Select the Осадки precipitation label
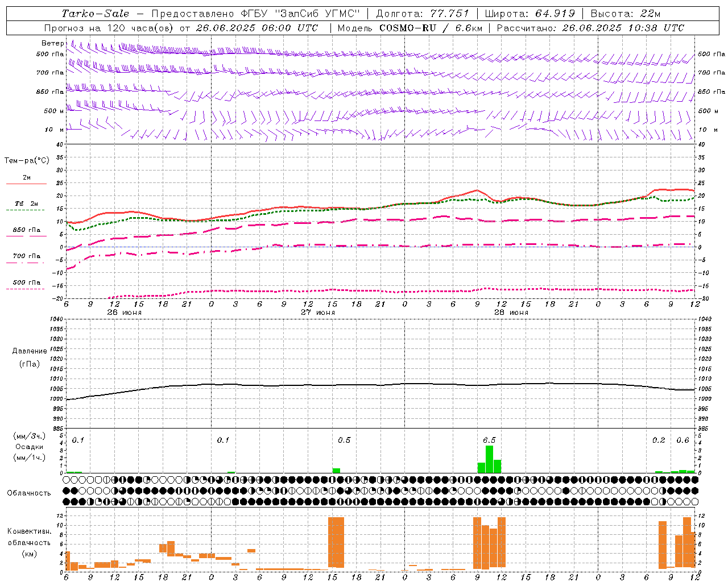Image resolution: width=728 pixels, height=582 pixels. tap(30, 447)
